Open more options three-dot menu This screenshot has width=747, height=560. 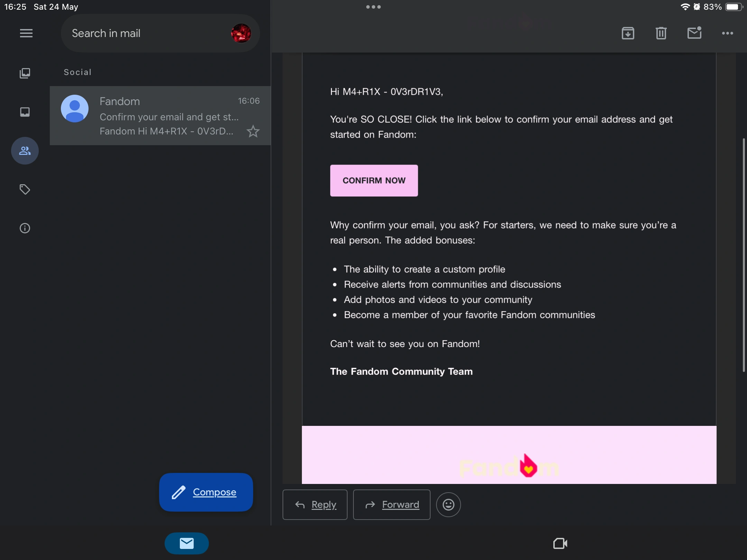(x=728, y=33)
